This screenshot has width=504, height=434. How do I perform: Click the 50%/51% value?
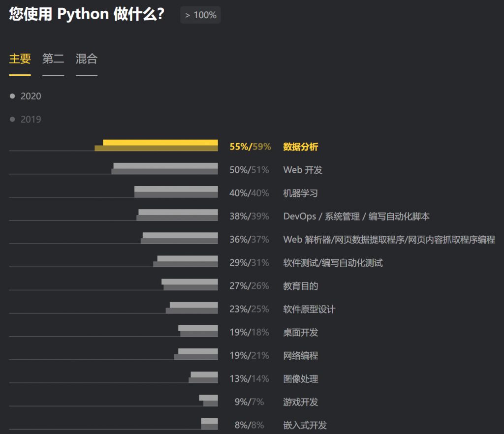coord(249,170)
